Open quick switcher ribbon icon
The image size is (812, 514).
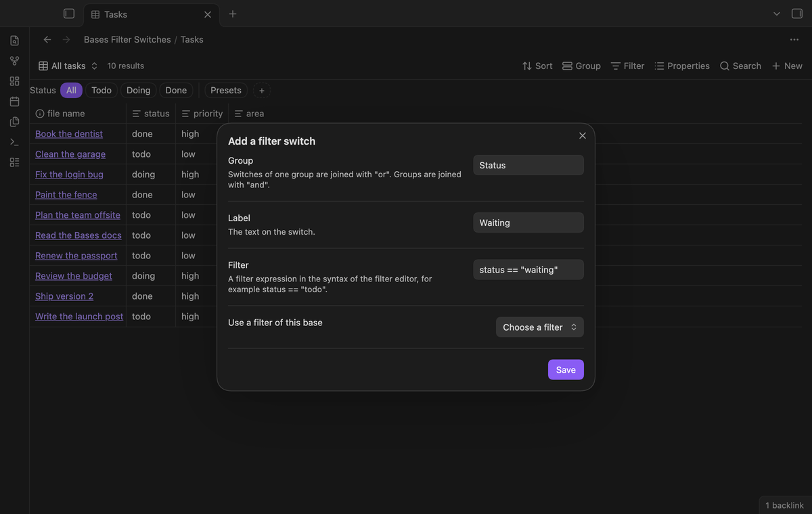click(14, 41)
